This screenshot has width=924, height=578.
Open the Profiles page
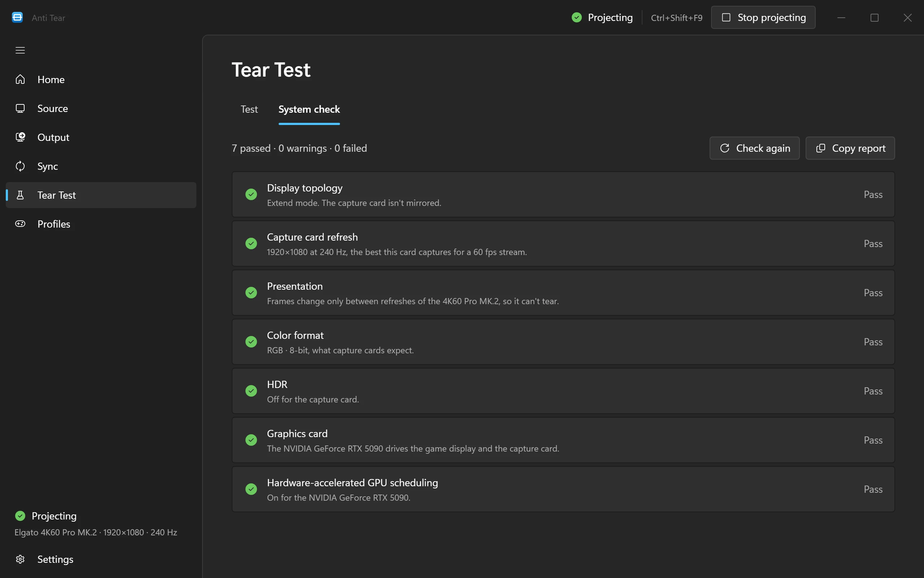101,224
